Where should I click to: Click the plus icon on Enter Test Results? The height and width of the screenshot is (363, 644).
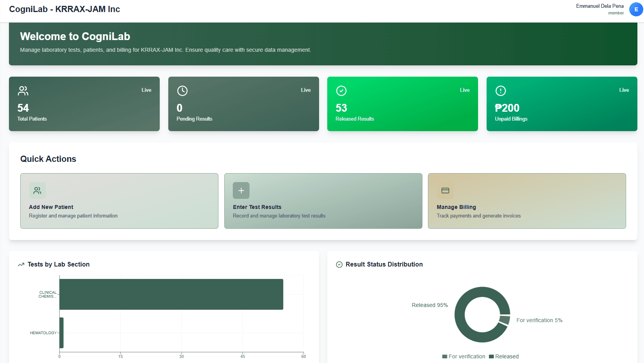click(x=241, y=190)
